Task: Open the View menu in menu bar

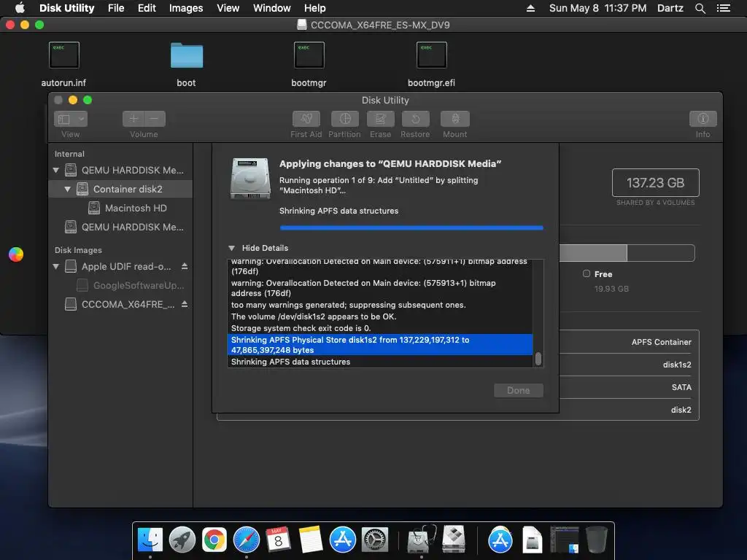Action: pos(228,8)
